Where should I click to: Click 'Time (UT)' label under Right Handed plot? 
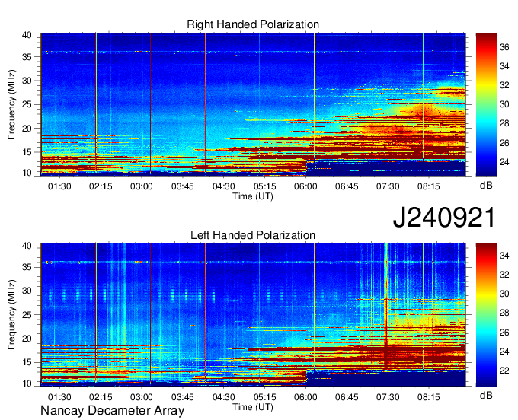coord(253,196)
